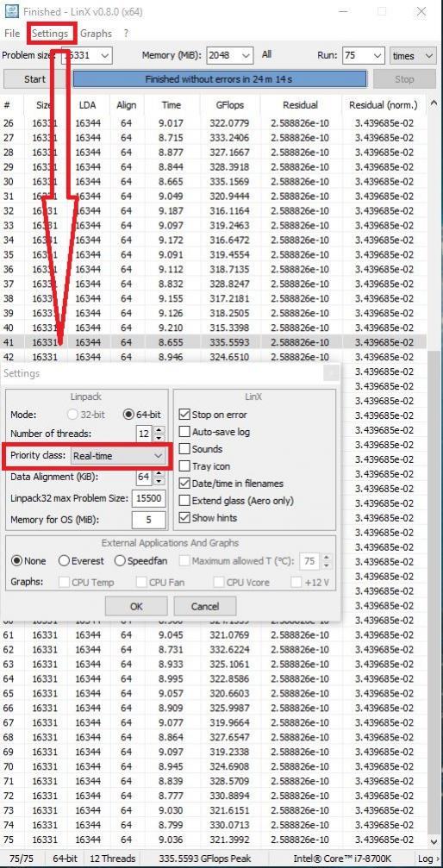Click OK in the Settings dialog
The height and width of the screenshot is (868, 443).
tap(136, 606)
